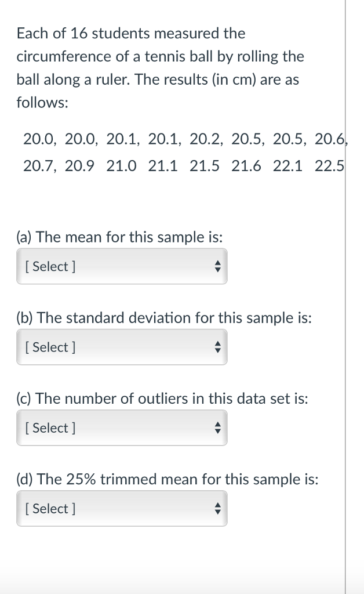Viewport: 364px width, 594px height.
Task: Select [Select] placeholder for part (a)
Action: (51, 266)
